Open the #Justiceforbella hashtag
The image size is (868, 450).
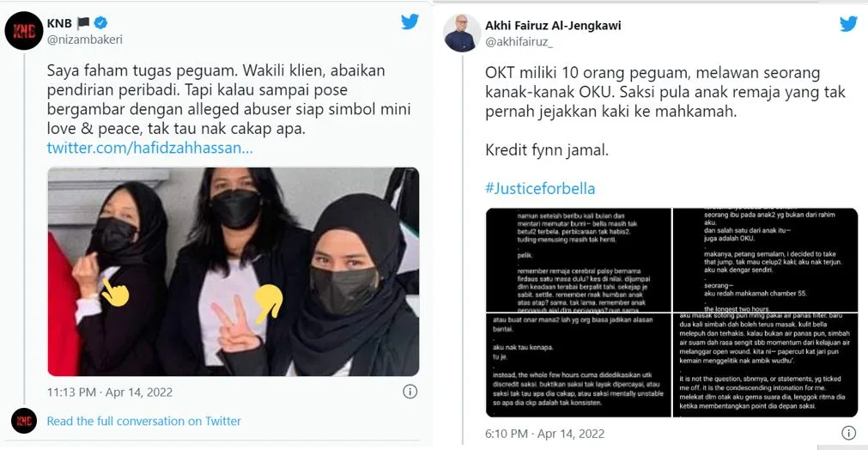click(540, 188)
